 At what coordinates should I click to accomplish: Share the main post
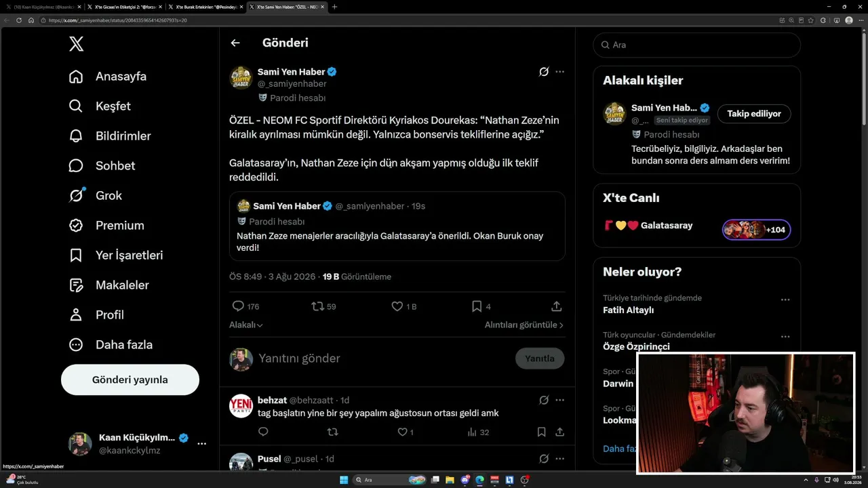pos(557,306)
